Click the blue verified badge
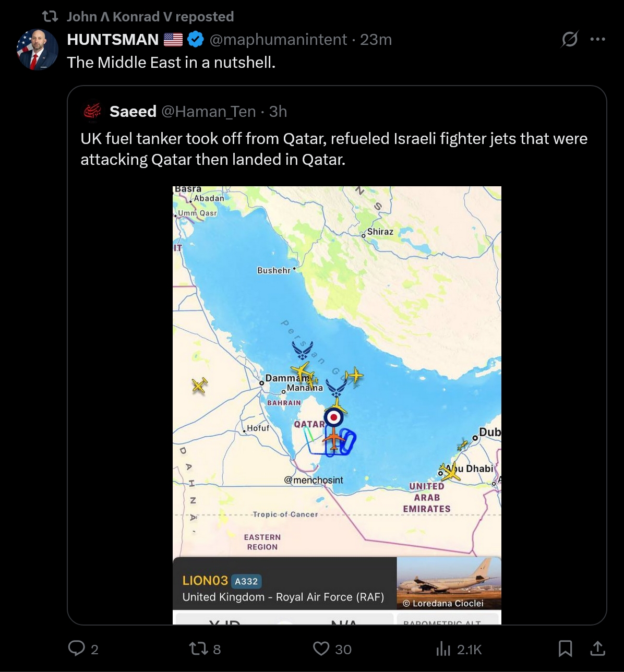The image size is (624, 672). tap(195, 40)
